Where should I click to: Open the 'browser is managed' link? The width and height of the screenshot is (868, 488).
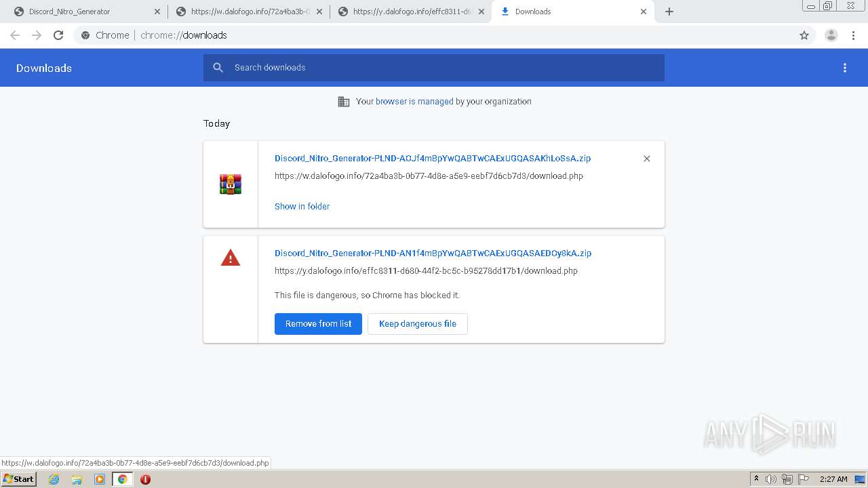414,102
